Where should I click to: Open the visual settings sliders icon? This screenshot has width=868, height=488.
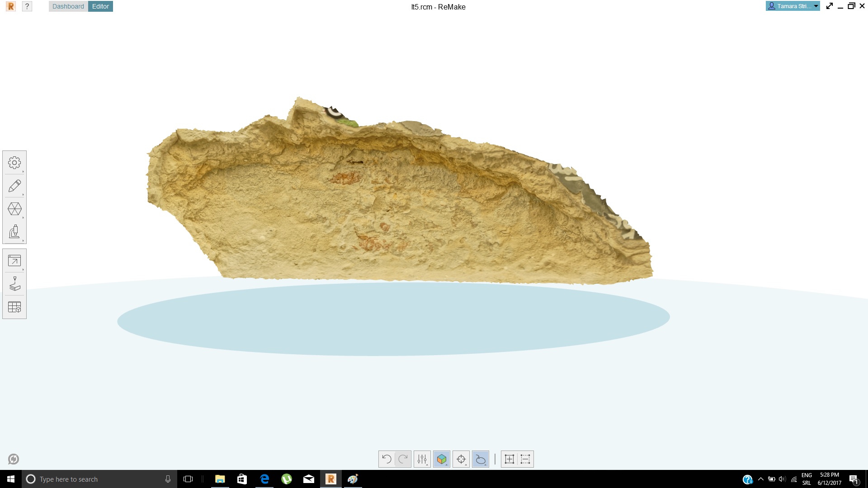422,459
